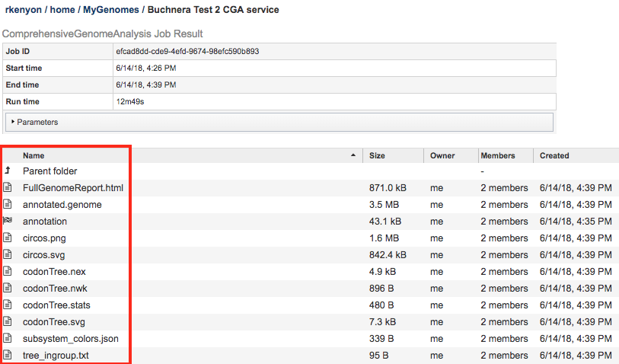Open the circos.svg file
This screenshot has height=364, width=619.
(43, 254)
